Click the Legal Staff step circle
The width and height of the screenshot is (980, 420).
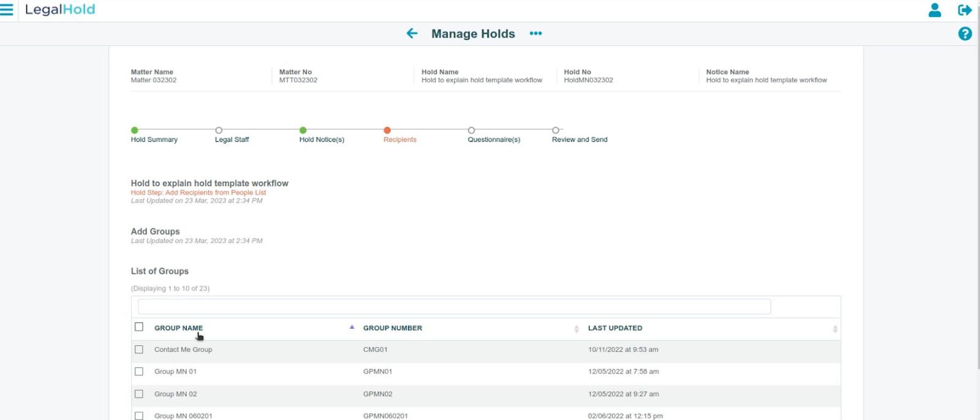tap(219, 130)
